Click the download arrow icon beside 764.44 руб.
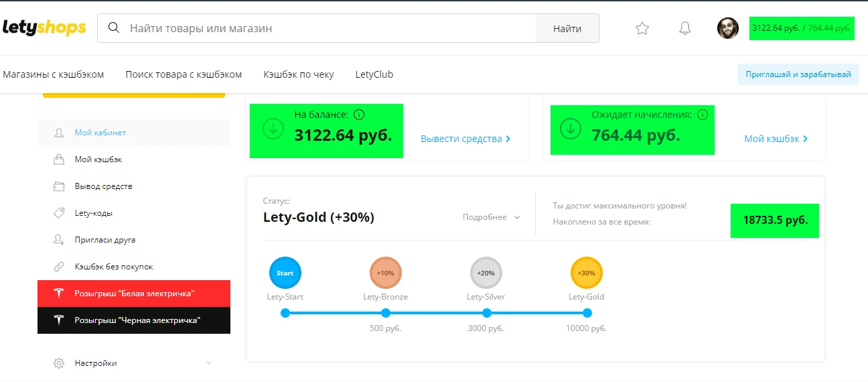 click(571, 129)
